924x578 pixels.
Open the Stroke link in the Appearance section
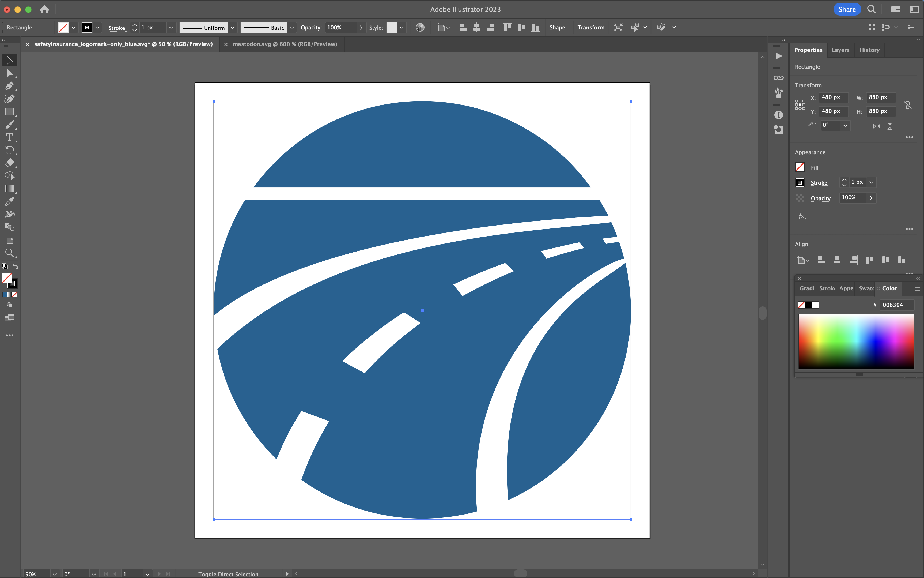pos(819,183)
